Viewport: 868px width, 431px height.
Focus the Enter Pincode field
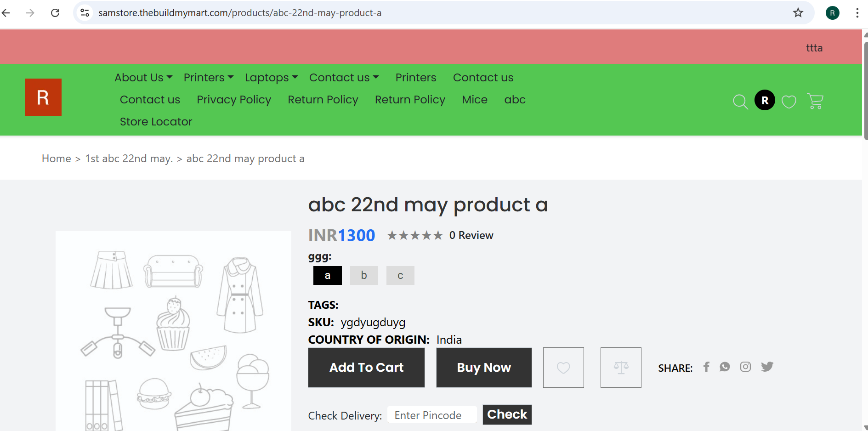tap(432, 415)
